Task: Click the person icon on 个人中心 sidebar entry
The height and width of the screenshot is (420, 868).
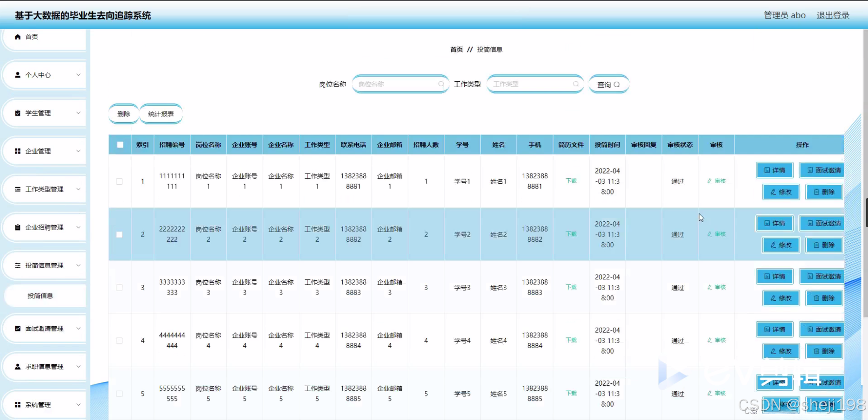Action: tap(18, 74)
